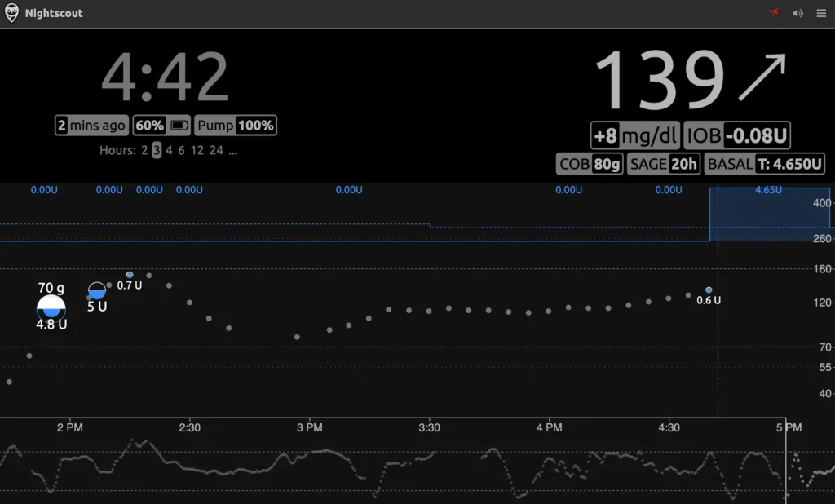Expand more hour options with ellipsis

click(x=233, y=150)
